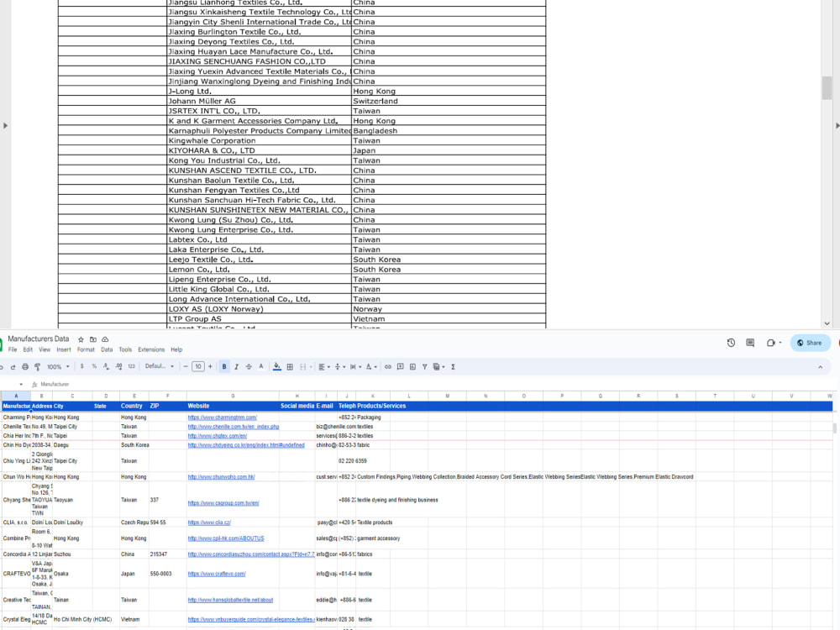The image size is (840, 630).
Task: Open the horizontal align dropdown
Action: (324, 367)
